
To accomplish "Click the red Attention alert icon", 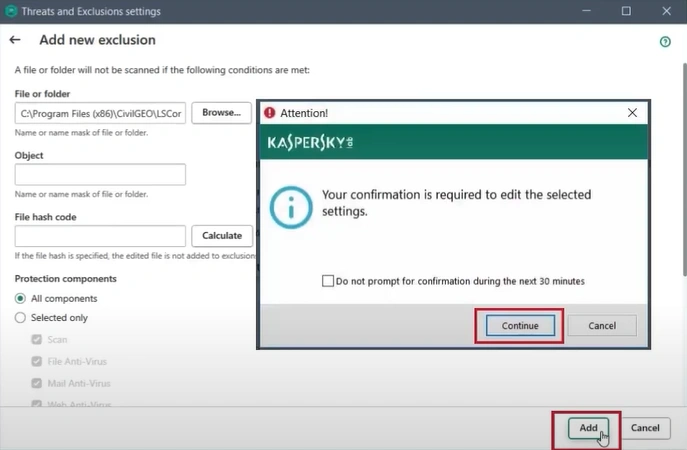I will (269, 113).
